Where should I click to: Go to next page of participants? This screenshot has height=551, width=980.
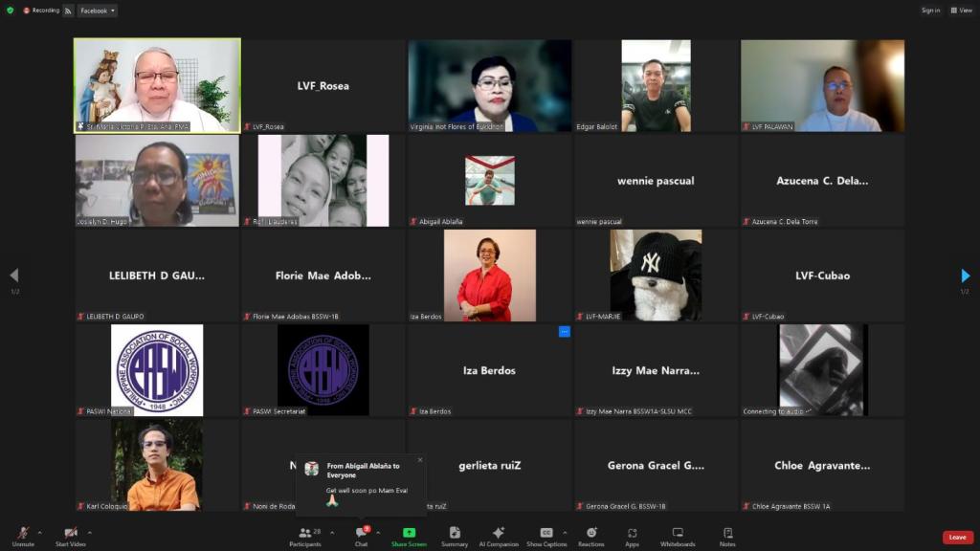pos(965,276)
